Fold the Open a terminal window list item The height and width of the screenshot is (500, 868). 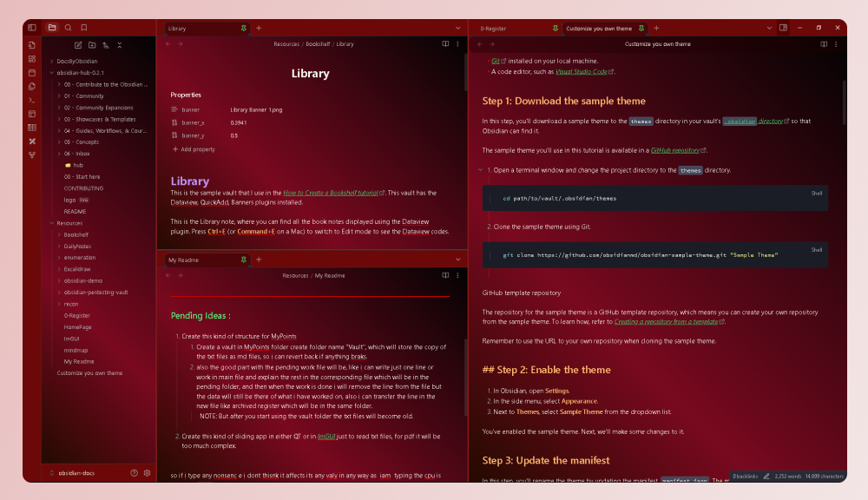[481, 170]
